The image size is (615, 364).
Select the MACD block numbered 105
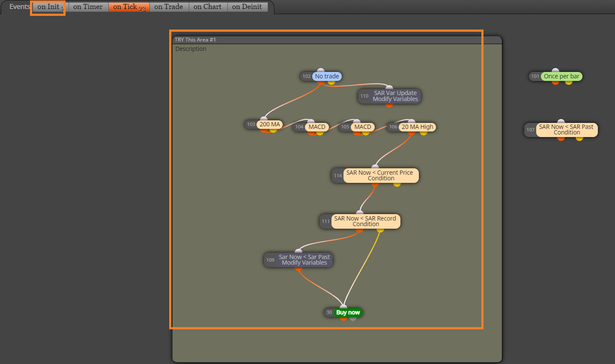coord(363,127)
